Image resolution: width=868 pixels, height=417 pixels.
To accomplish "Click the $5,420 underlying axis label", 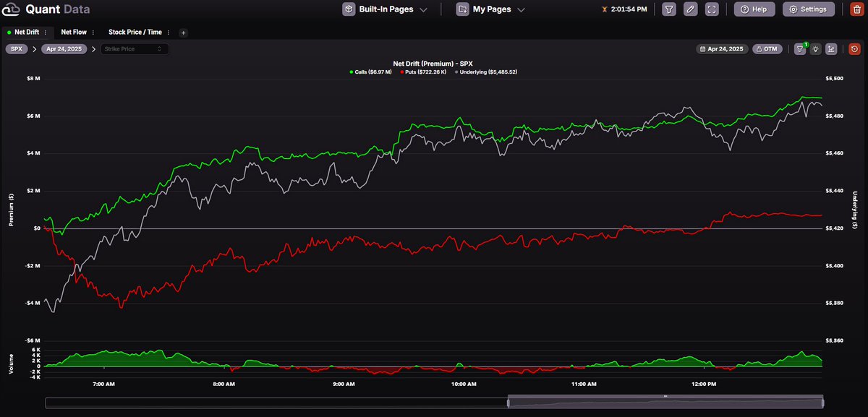I will tap(835, 228).
